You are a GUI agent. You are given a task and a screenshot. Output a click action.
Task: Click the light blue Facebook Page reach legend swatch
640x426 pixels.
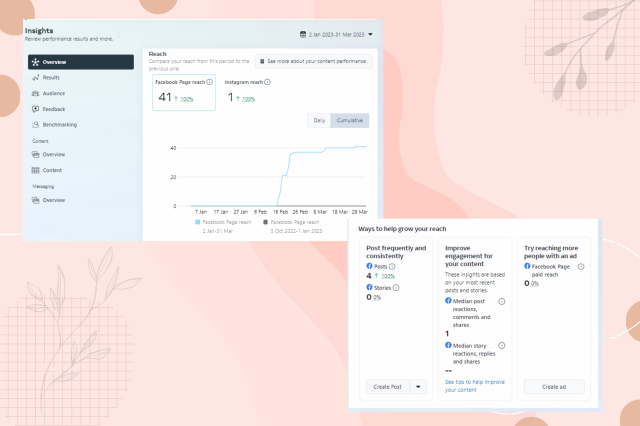198,222
